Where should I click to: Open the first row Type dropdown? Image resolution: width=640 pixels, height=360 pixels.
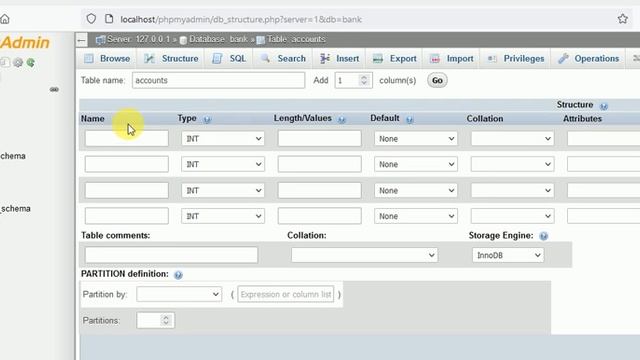(223, 139)
